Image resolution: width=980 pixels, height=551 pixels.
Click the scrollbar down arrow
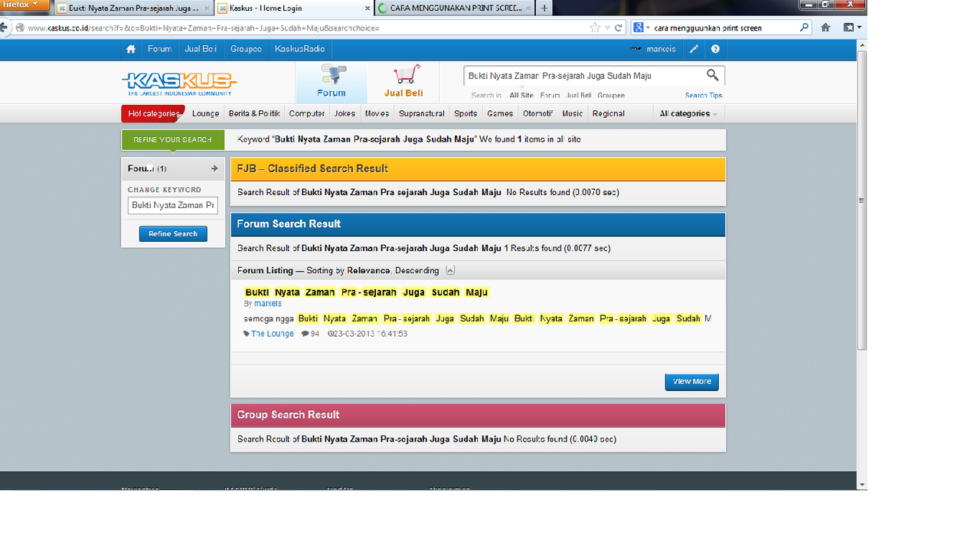click(x=862, y=484)
